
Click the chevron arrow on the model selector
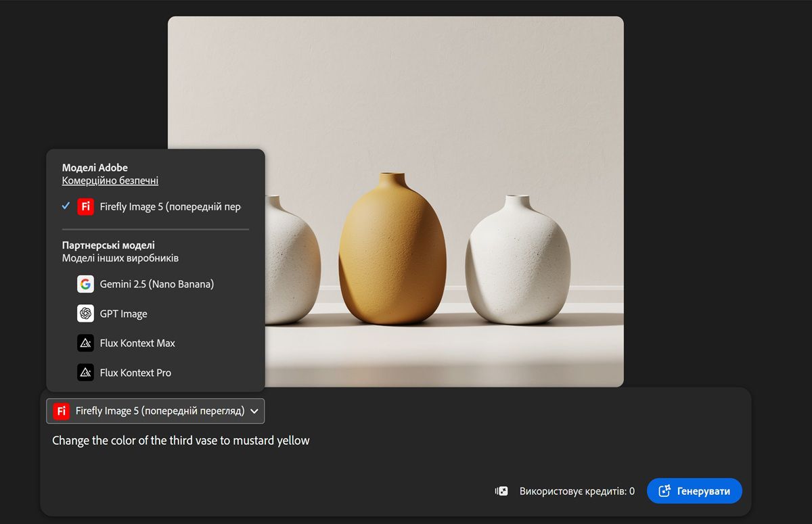[254, 411]
